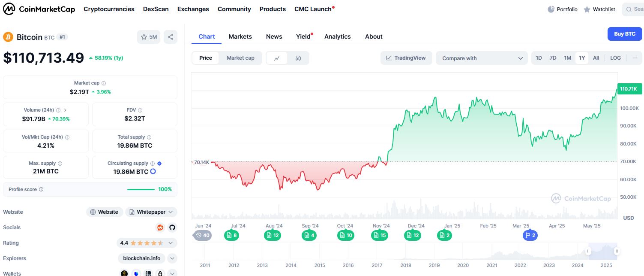The height and width of the screenshot is (276, 644).
Task: Click the Buy BTC button
Action: (625, 34)
